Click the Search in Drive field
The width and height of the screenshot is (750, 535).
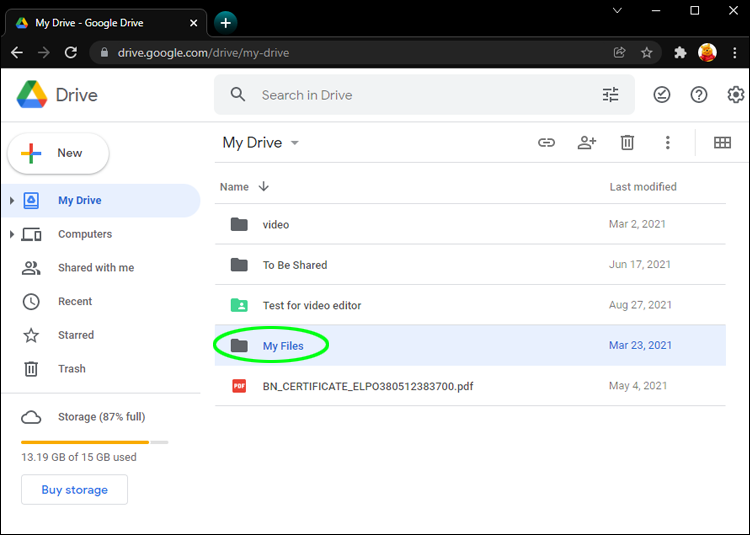pos(420,95)
